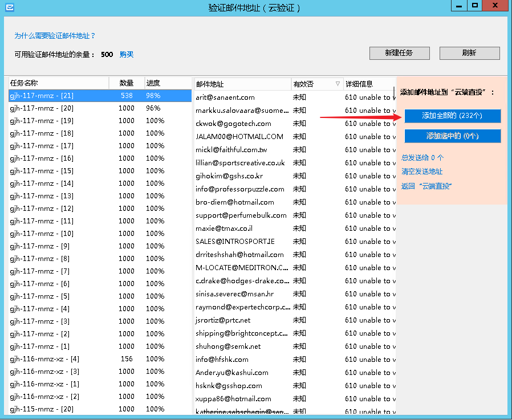Click the 刷新 button
The image size is (512, 420).
[x=470, y=53]
